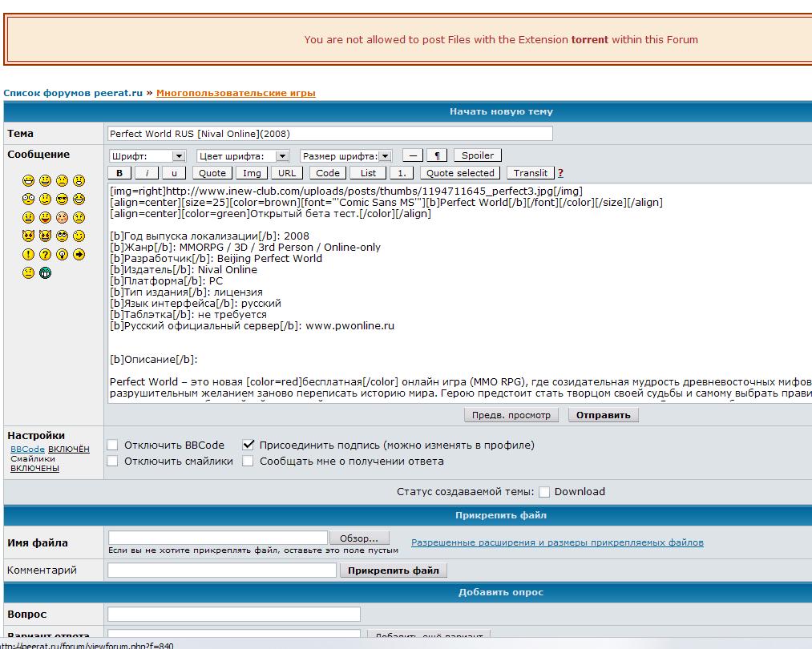Click line '[b]Издатель[/b]: Nival Online'
This screenshot has height=649, width=812.
[x=184, y=270]
